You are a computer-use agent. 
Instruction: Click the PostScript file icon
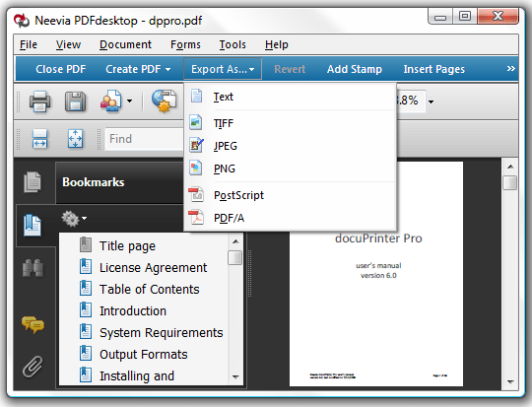coord(196,194)
